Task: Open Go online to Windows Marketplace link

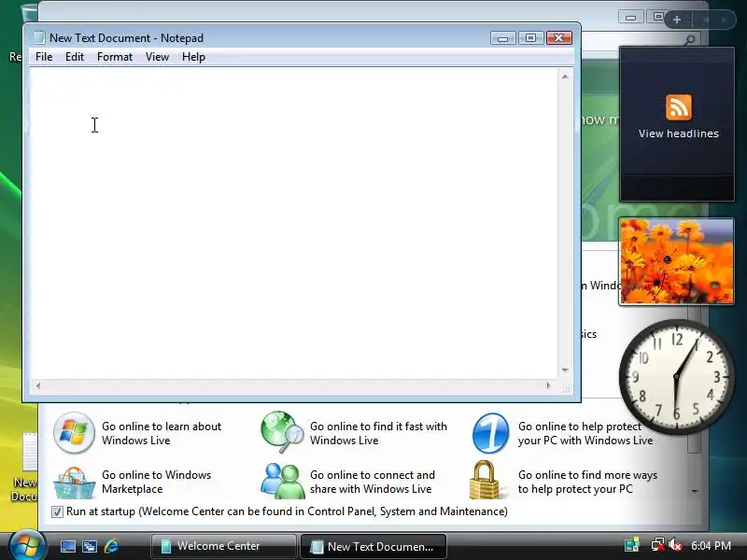Action: point(156,482)
